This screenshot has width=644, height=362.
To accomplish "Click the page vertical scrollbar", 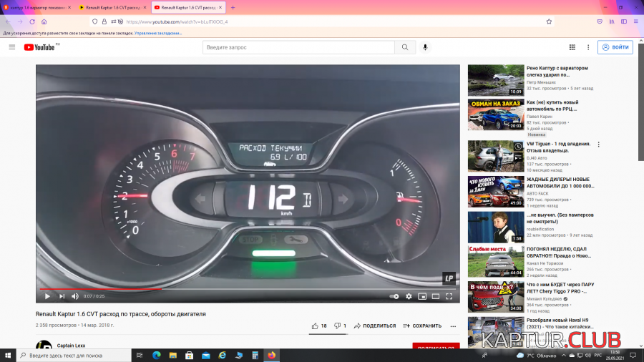I will pyautogui.click(x=640, y=102).
